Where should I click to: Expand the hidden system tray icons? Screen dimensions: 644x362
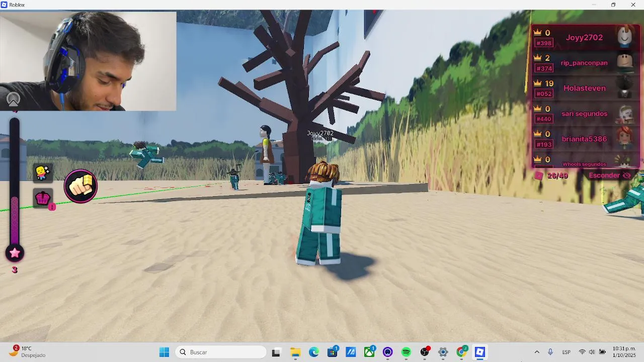(537, 352)
